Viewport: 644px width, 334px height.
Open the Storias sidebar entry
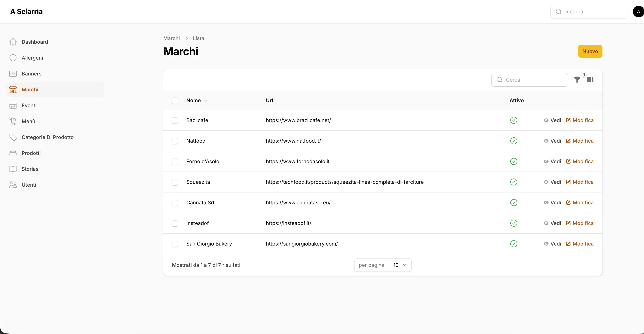pos(55,169)
